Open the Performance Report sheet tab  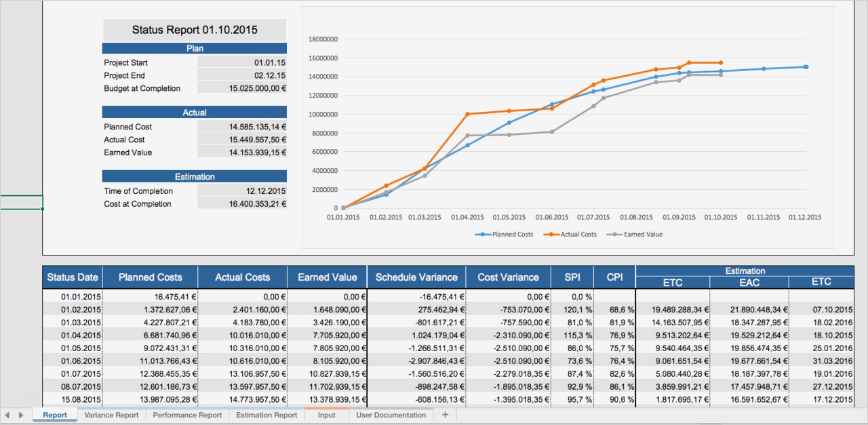coord(187,415)
